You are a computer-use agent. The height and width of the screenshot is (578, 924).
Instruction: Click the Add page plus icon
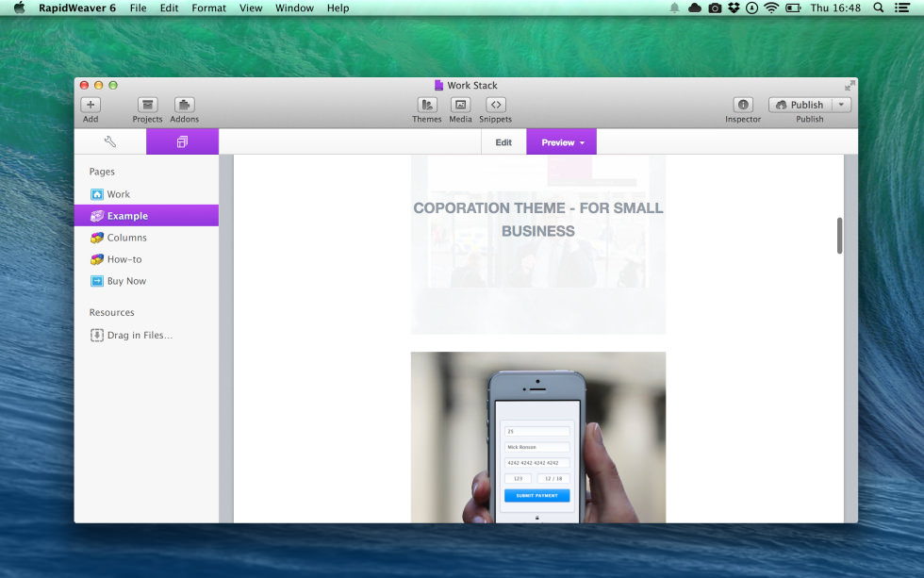(91, 105)
